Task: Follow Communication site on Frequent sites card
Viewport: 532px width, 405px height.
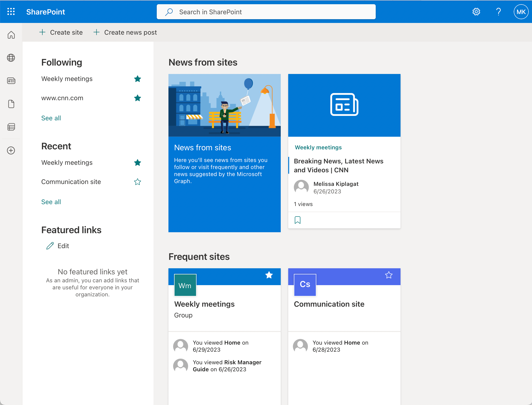Action: click(389, 275)
